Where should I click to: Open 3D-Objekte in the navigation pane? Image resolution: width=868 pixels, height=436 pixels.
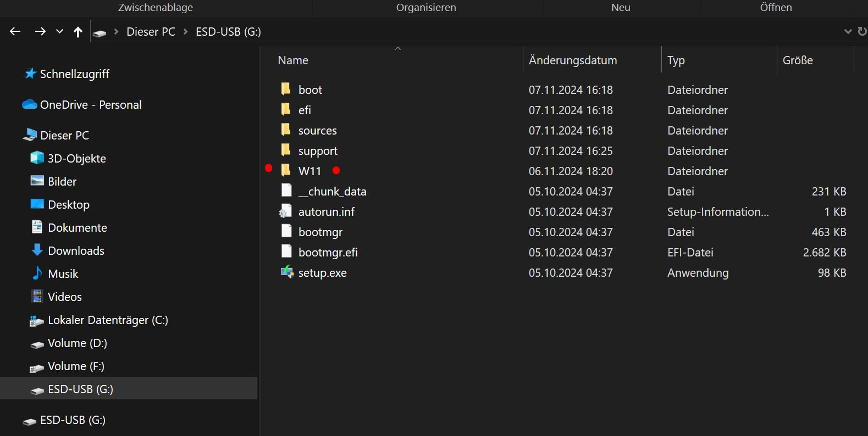click(77, 159)
